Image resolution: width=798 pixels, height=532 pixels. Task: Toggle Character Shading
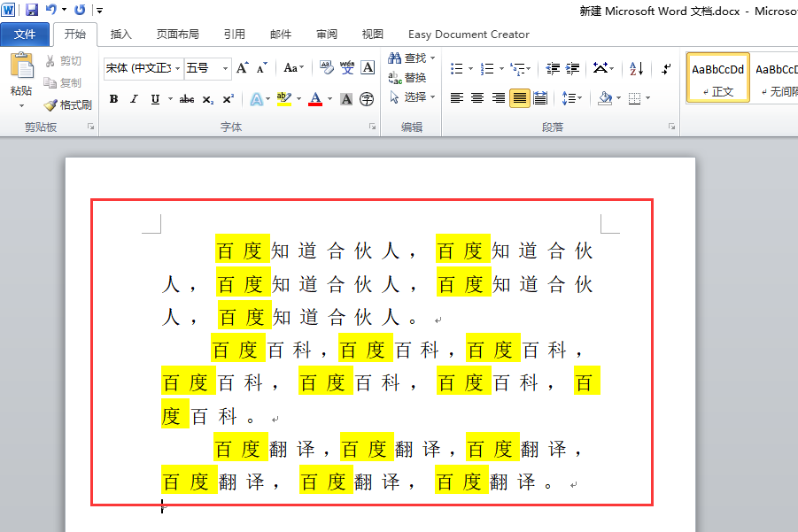pyautogui.click(x=346, y=99)
